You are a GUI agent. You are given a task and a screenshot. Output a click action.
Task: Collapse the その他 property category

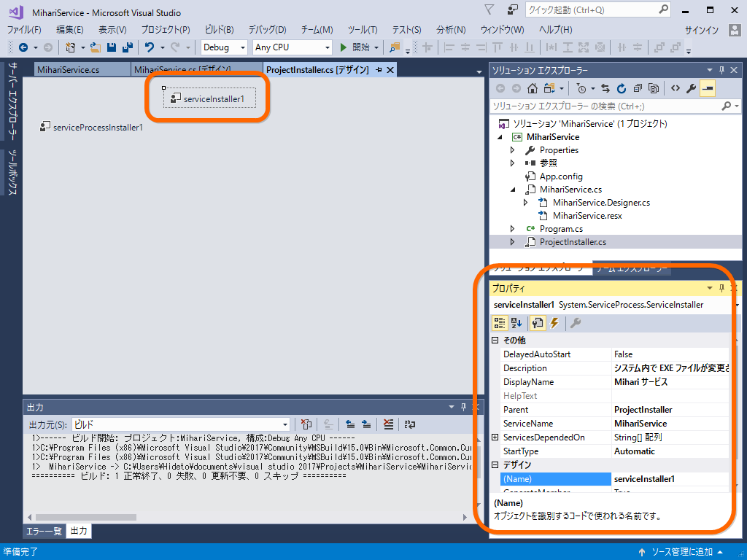[x=495, y=341]
